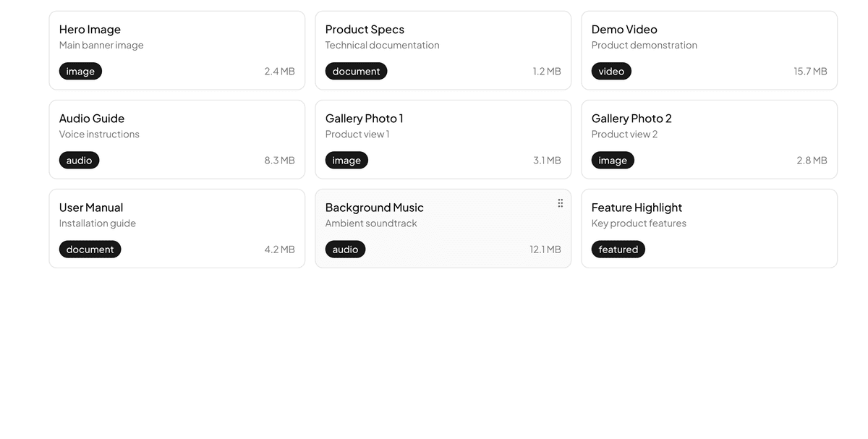Click the video tag badge
868x439 pixels.
[611, 71]
